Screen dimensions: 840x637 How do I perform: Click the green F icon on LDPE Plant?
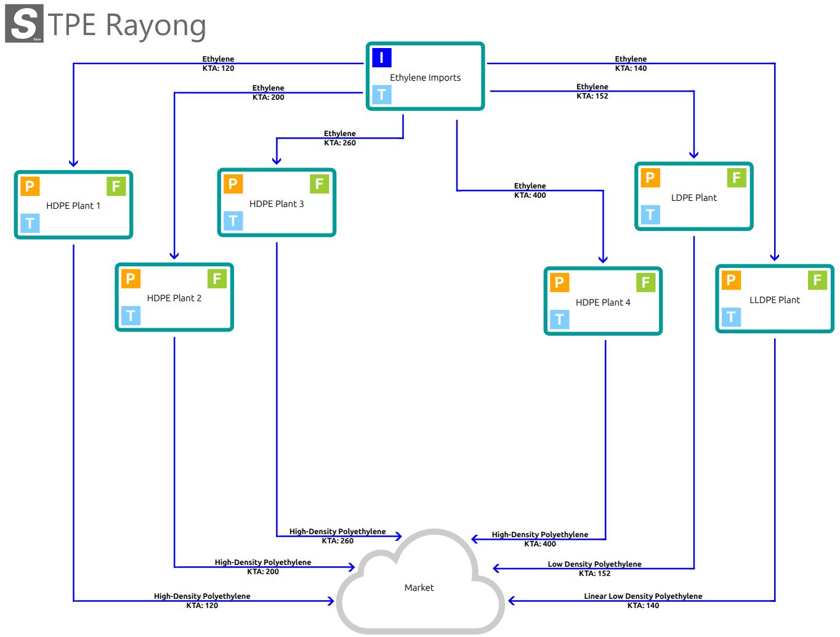click(x=737, y=177)
